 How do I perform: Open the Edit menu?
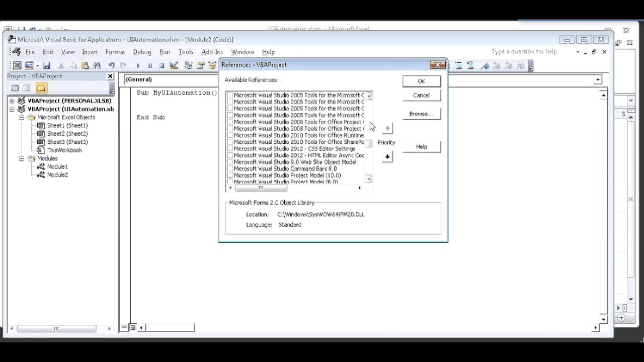[x=48, y=52]
